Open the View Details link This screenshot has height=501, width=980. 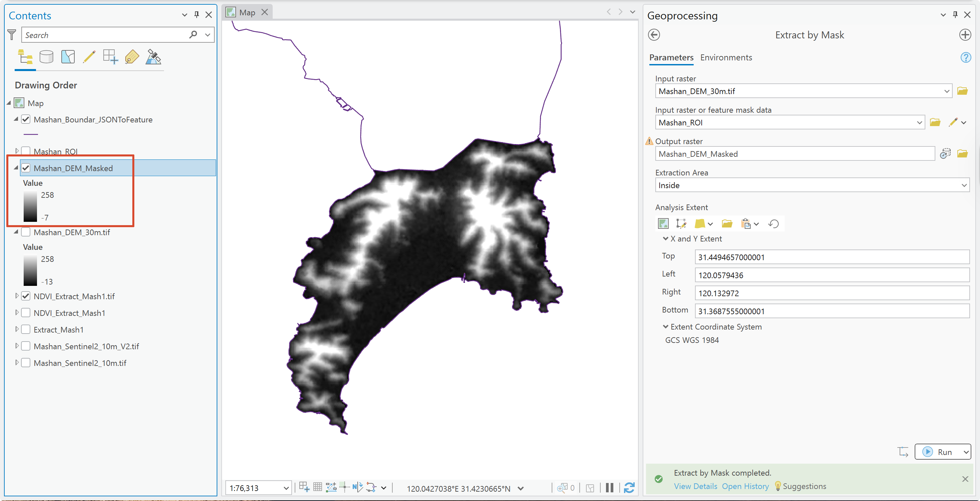point(695,486)
